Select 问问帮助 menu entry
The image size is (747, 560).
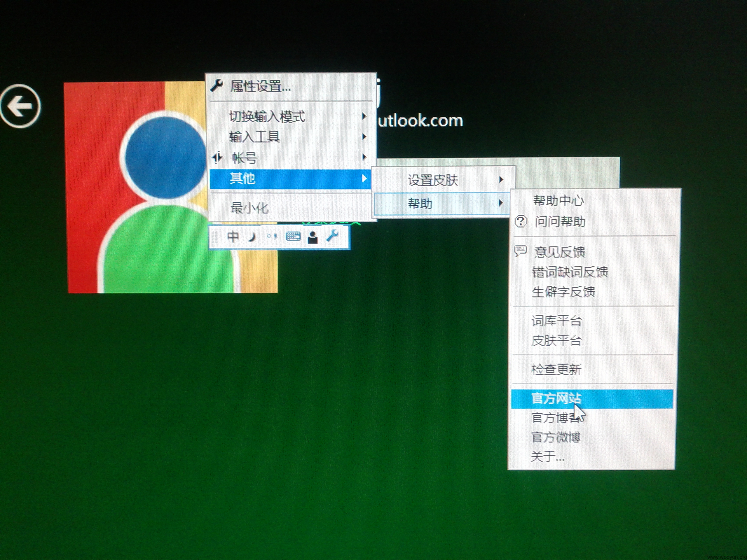point(594,222)
